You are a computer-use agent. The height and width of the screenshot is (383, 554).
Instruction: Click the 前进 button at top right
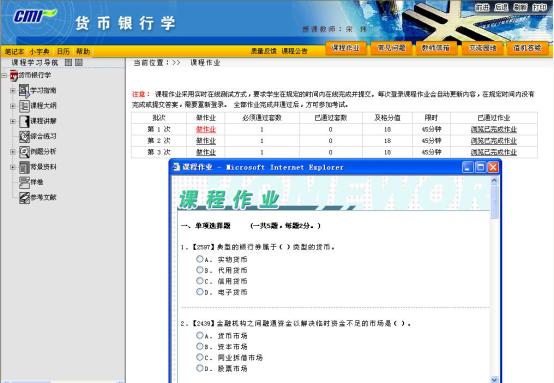pos(482,7)
